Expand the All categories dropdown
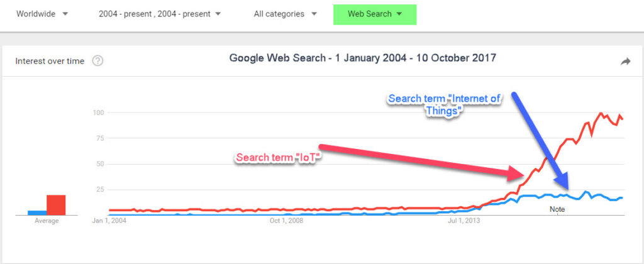Viewport: 644px width, 264px height. 286,14
